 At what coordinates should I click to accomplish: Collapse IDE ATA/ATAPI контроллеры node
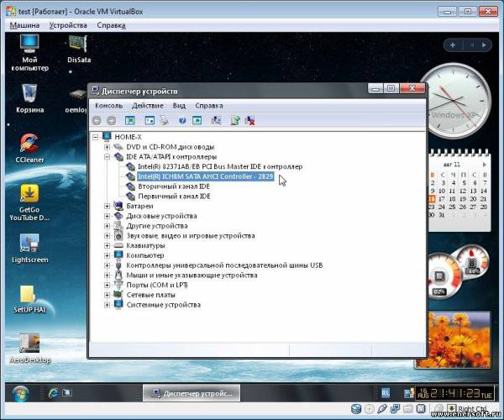(107, 157)
